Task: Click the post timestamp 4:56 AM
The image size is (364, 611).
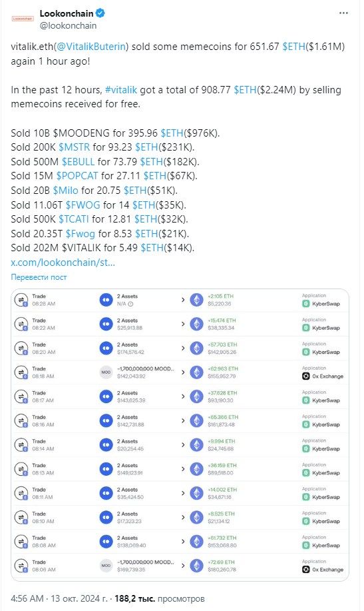Action: [27, 598]
